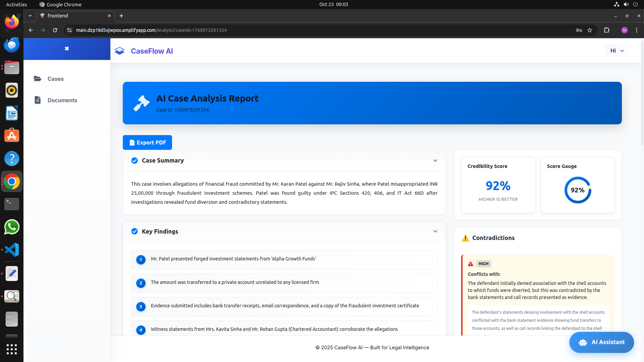Image resolution: width=644 pixels, height=362 pixels.
Task: Open the Hi user dropdown menu
Action: point(617,51)
